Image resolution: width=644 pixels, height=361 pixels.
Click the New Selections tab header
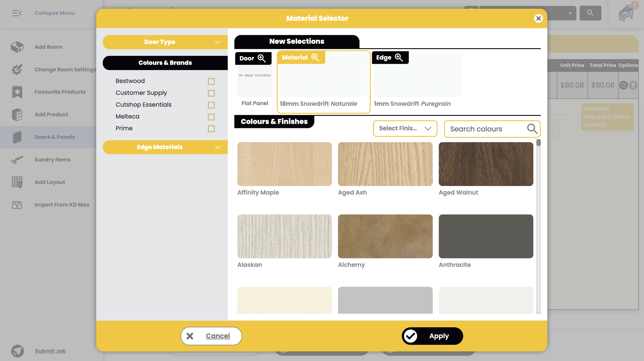(297, 41)
